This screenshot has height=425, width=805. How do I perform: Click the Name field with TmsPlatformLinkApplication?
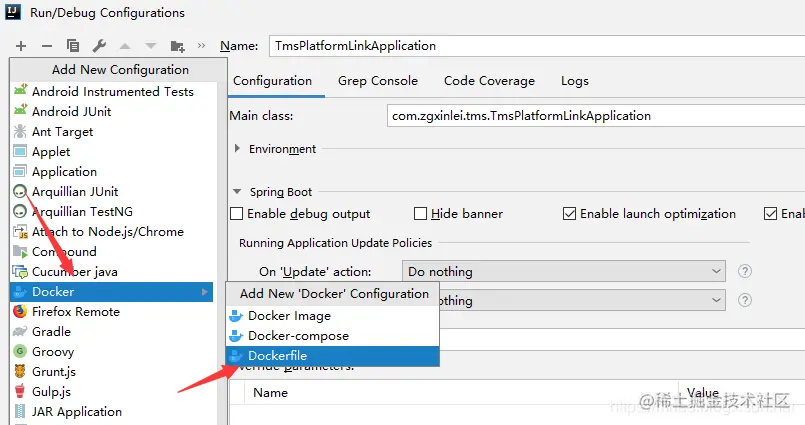(x=537, y=46)
